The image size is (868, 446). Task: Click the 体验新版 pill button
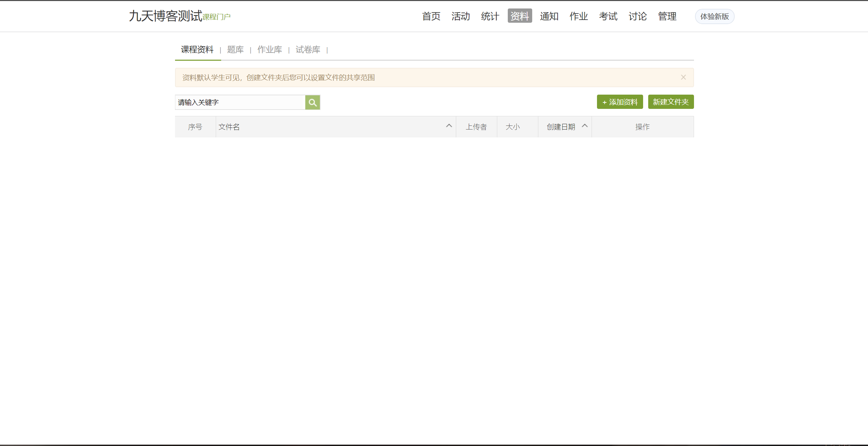coord(714,17)
